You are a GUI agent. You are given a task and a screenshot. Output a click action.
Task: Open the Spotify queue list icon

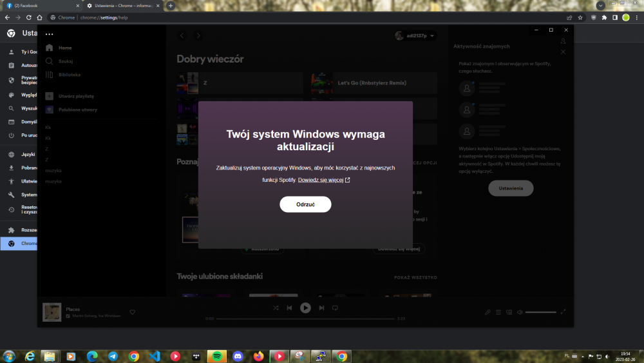pyautogui.click(x=498, y=313)
